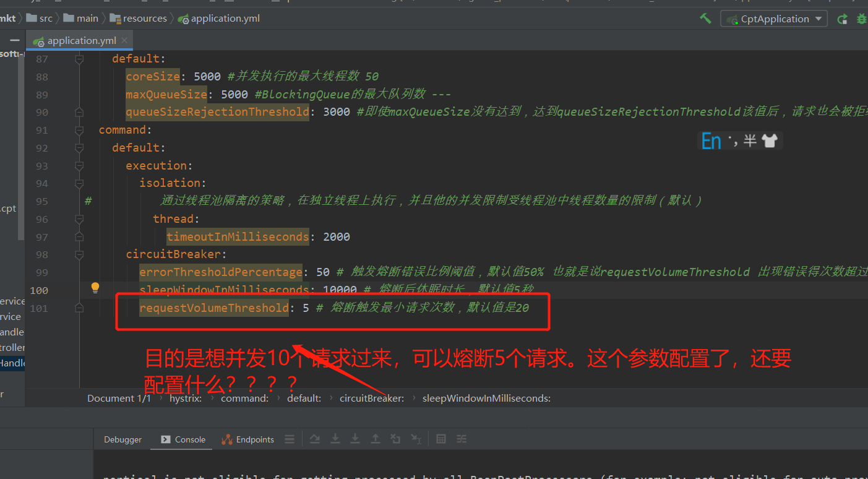Click the intention light bulb on line 100
This screenshot has height=479, width=868.
95,288
